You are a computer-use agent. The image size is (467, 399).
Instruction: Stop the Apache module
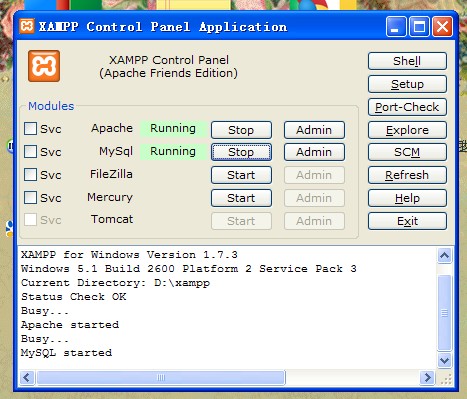tap(241, 130)
